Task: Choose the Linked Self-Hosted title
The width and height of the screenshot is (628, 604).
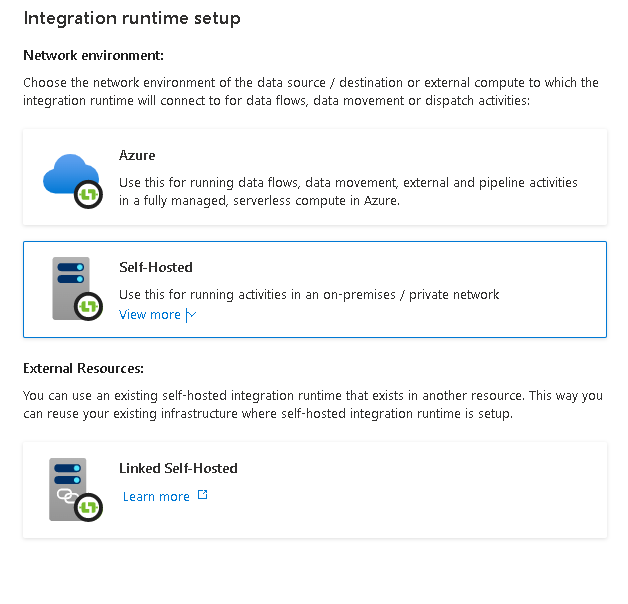Action: point(178,468)
